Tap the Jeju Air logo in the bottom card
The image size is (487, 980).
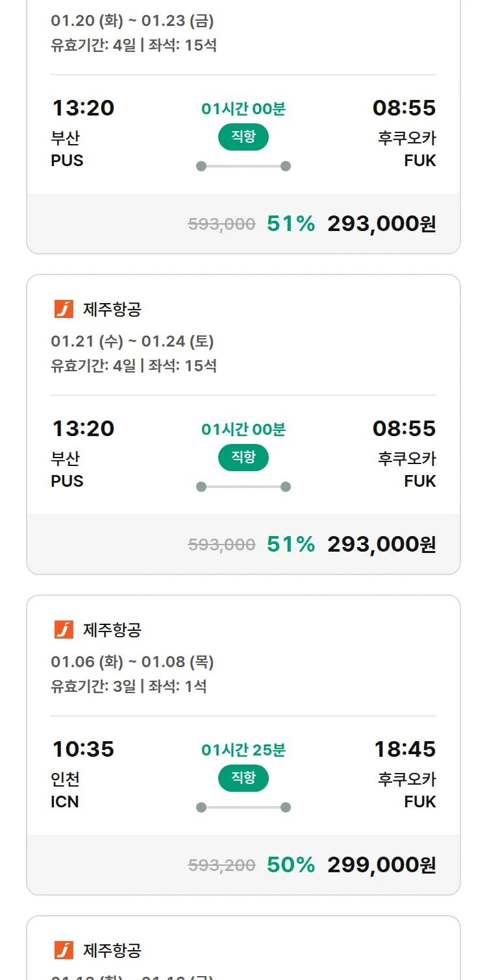[x=64, y=950]
